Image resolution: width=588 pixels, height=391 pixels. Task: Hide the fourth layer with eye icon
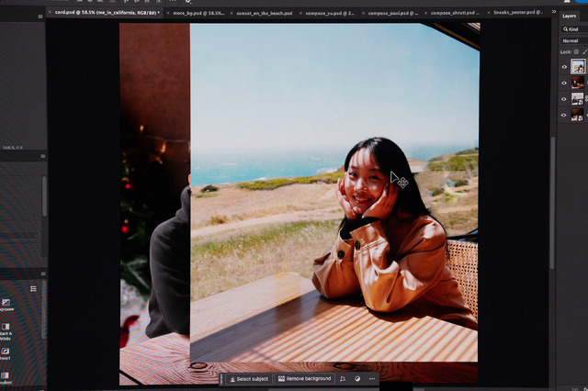pyautogui.click(x=563, y=116)
